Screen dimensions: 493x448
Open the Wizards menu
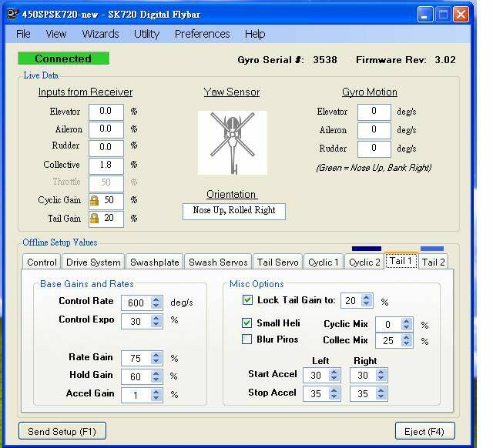point(100,34)
